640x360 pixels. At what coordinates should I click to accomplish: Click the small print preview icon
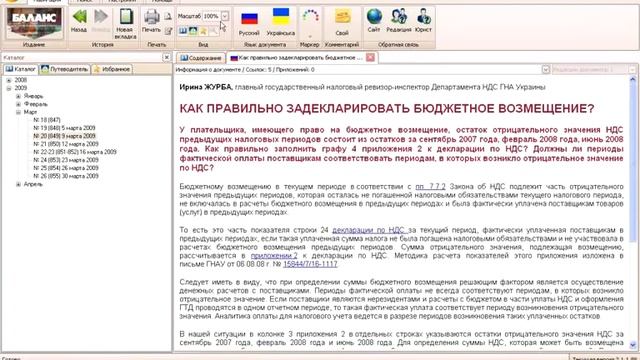pyautogui.click(x=168, y=16)
